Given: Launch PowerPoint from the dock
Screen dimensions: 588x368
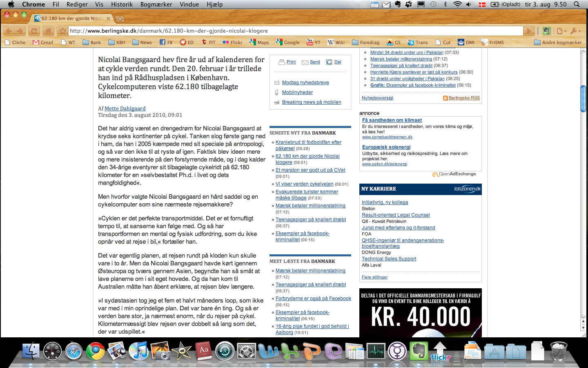Looking at the screenshot, I should click(x=312, y=351).
